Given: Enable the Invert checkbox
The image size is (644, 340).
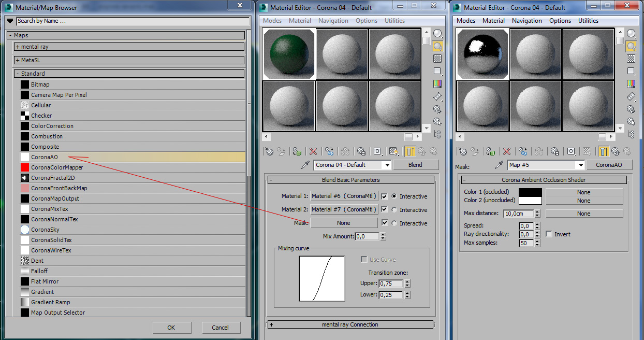Looking at the screenshot, I should tap(549, 234).
